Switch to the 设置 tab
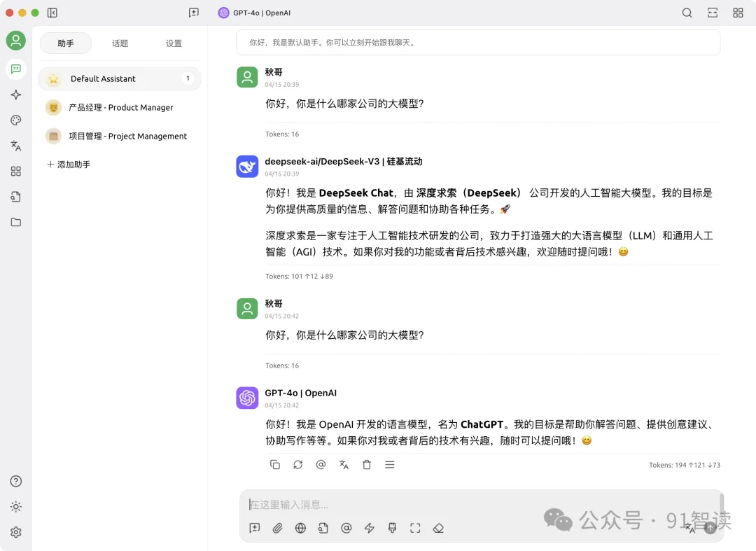The width and height of the screenshot is (756, 551). point(174,43)
